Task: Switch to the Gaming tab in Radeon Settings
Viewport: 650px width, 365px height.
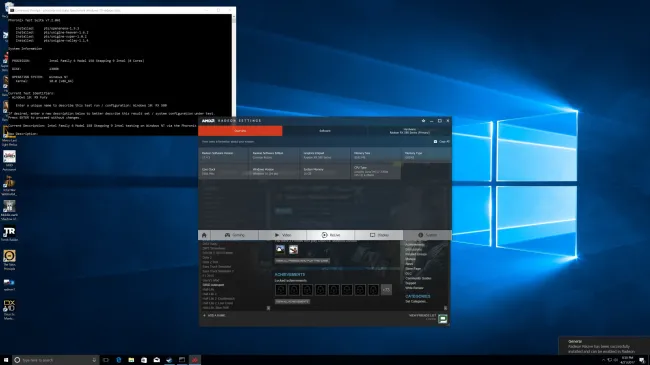Action: pos(234,235)
